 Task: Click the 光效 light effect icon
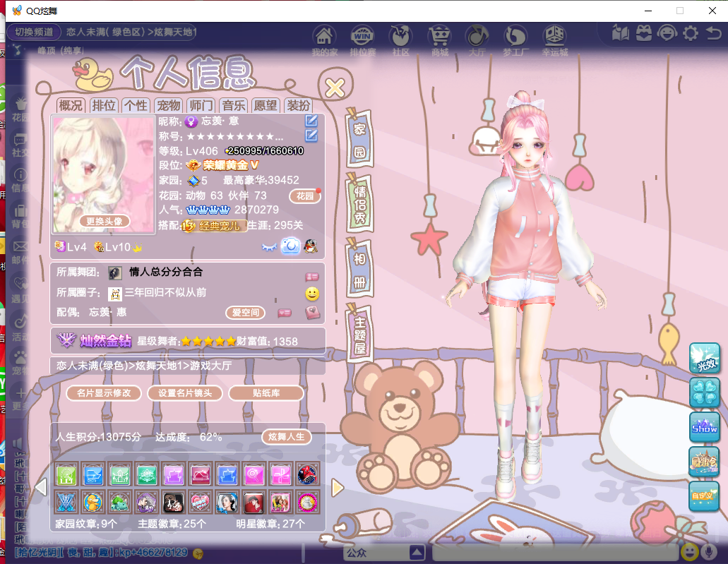tap(704, 358)
